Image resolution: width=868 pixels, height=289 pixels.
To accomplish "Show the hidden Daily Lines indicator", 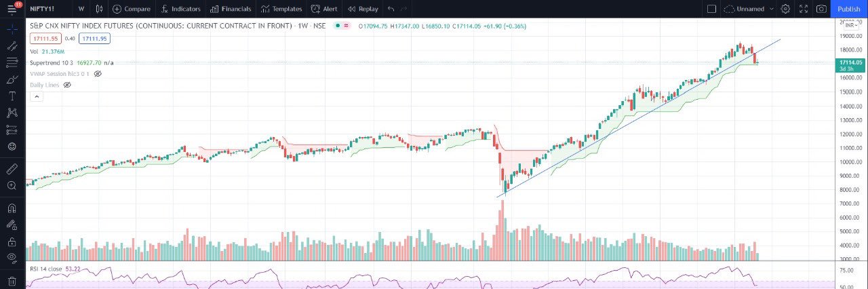I will click(67, 85).
